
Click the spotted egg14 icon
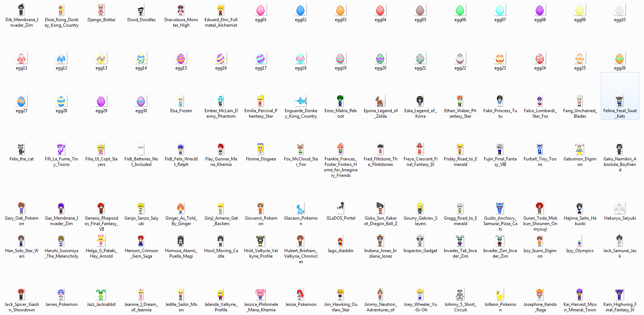141,58
